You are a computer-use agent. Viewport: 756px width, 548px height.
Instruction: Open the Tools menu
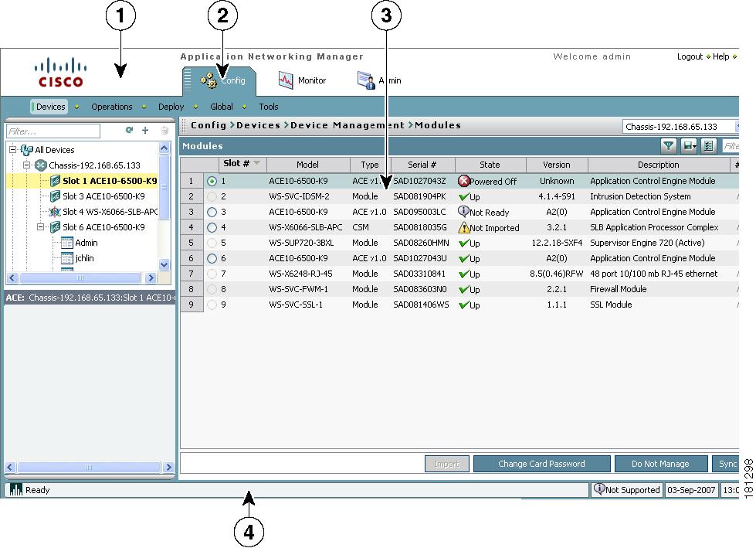coord(269,107)
